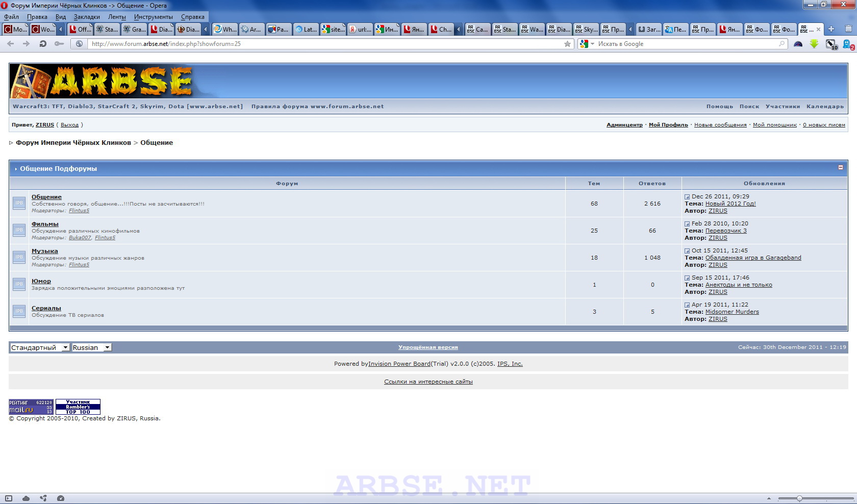Open the Поиск link in header
This screenshot has width=857, height=504.
click(x=749, y=107)
